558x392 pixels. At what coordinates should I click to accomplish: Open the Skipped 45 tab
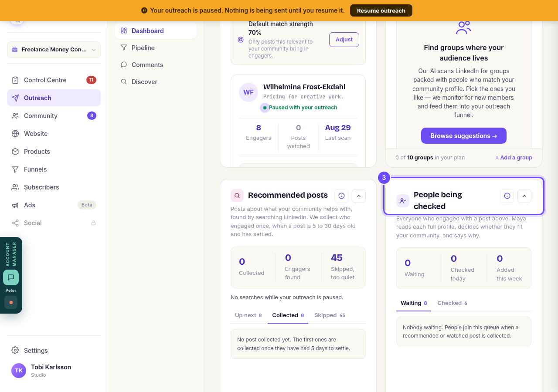(x=330, y=315)
